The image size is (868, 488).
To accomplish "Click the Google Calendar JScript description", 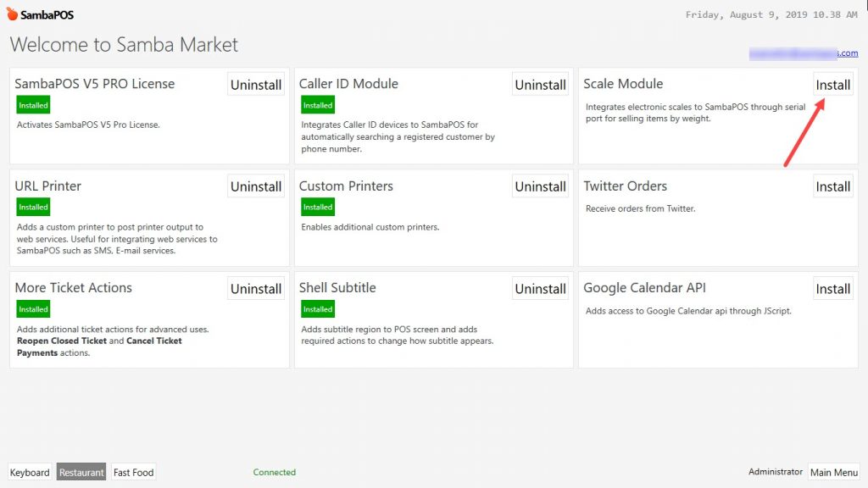I will (688, 311).
